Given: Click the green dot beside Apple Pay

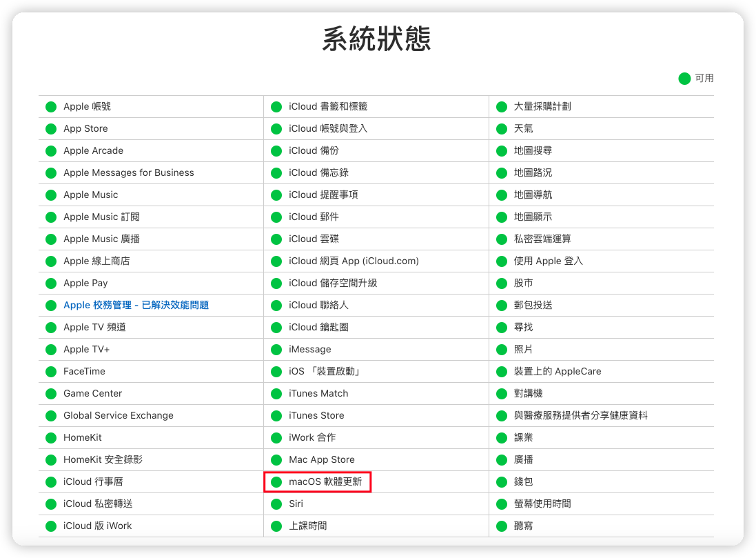Looking at the screenshot, I should [x=51, y=283].
